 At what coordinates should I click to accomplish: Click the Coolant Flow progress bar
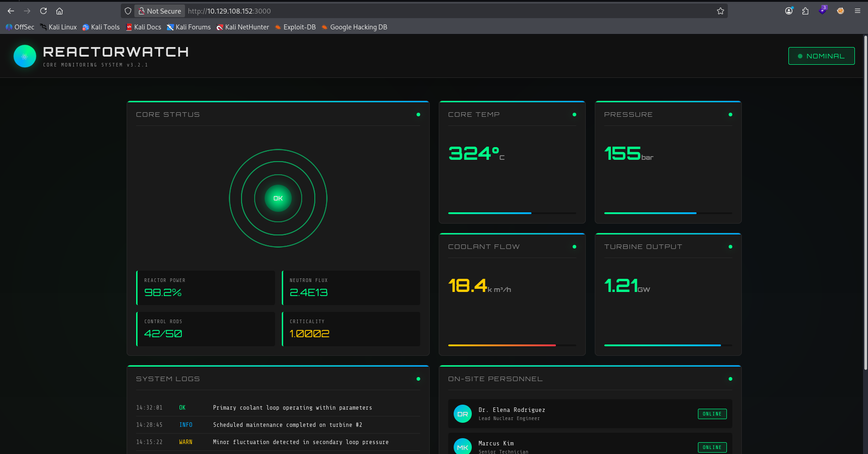512,345
